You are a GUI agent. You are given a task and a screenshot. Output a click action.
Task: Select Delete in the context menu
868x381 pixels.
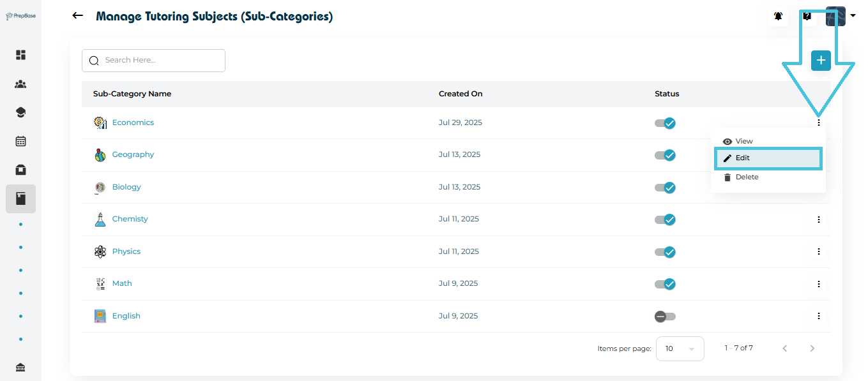click(746, 177)
